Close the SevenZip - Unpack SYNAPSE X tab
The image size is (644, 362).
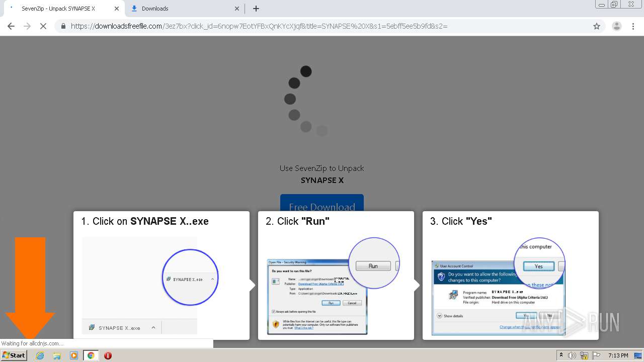click(x=117, y=9)
